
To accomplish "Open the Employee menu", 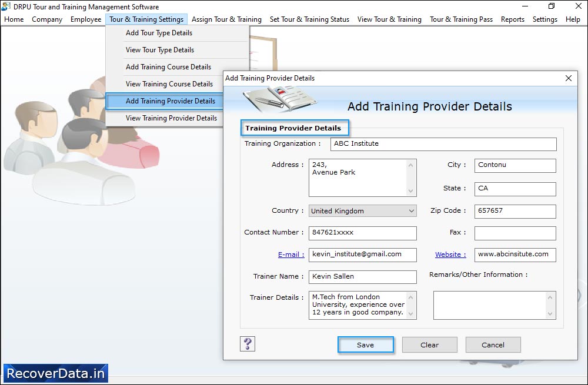I will point(86,19).
